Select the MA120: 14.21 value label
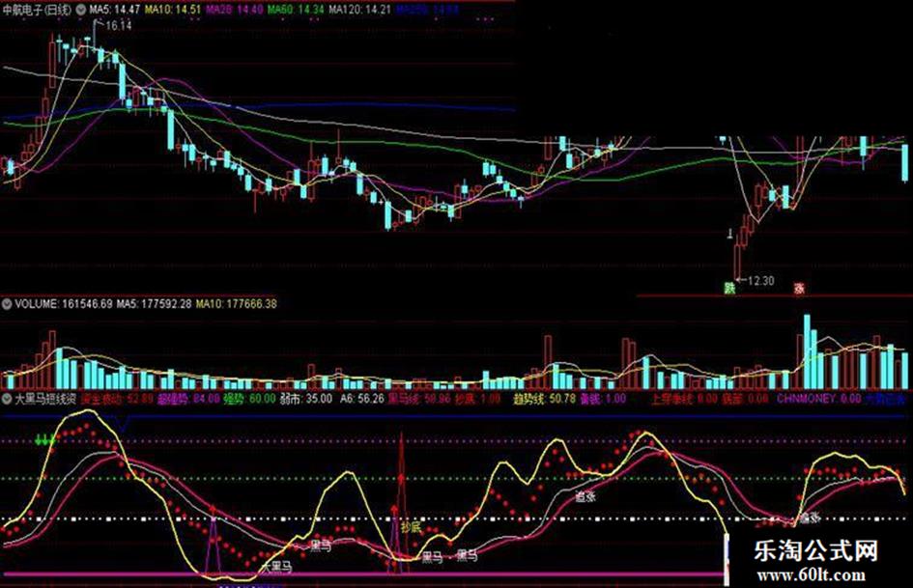 tap(359, 10)
